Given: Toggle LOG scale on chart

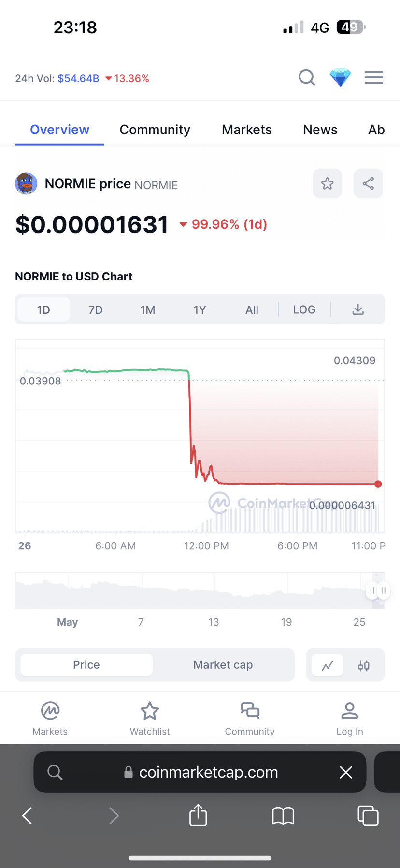Looking at the screenshot, I should tap(304, 309).
